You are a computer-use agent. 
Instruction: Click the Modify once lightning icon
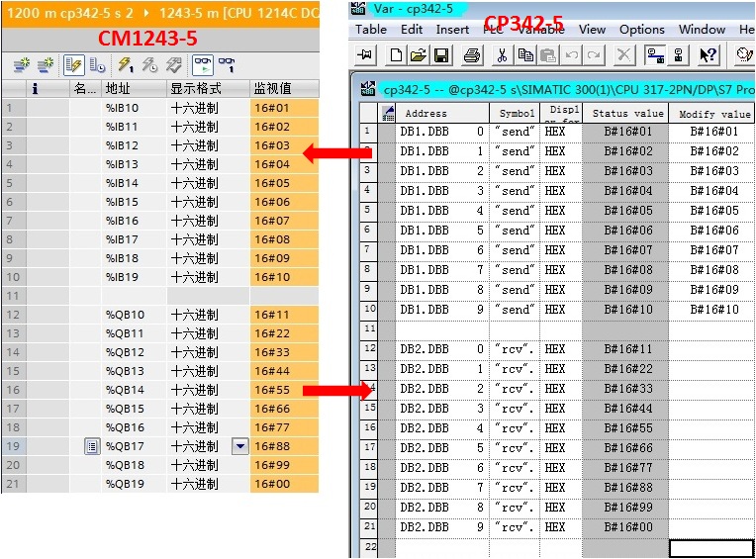[126, 64]
